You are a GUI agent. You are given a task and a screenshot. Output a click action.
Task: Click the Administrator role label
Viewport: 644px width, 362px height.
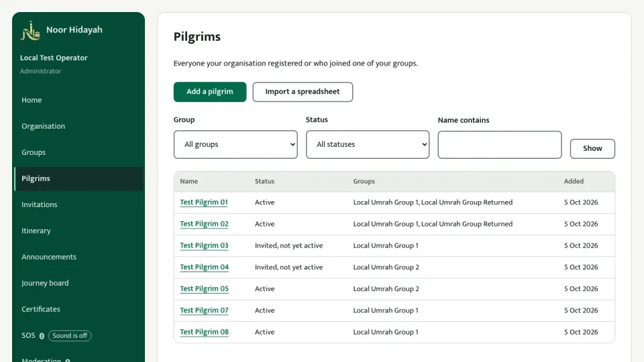41,72
